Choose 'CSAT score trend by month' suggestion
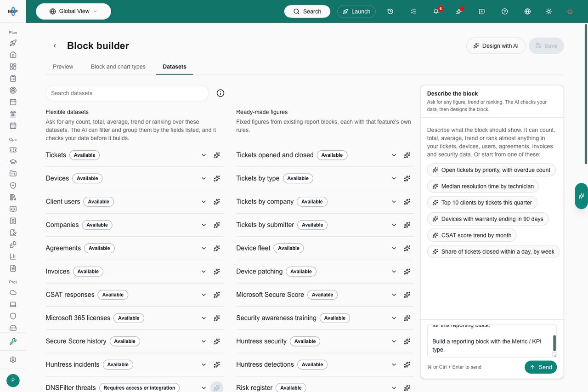 472,235
